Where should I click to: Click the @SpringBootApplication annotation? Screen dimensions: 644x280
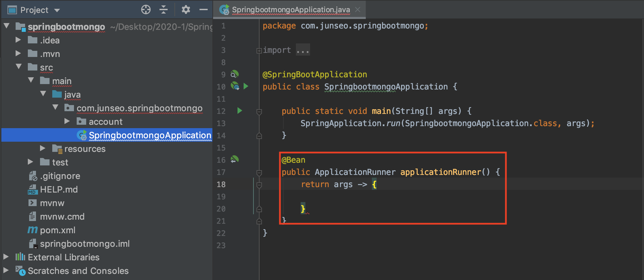point(315,75)
